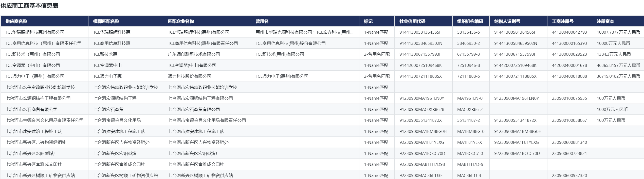Click registered capital 1384.3万元人民币
Viewport: 644px width, 179px height.
614,54
